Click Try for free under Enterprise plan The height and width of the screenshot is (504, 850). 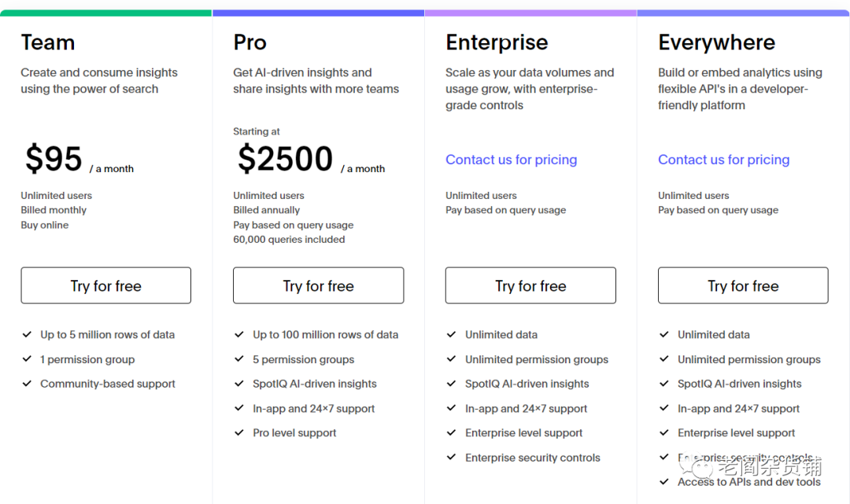(x=530, y=285)
